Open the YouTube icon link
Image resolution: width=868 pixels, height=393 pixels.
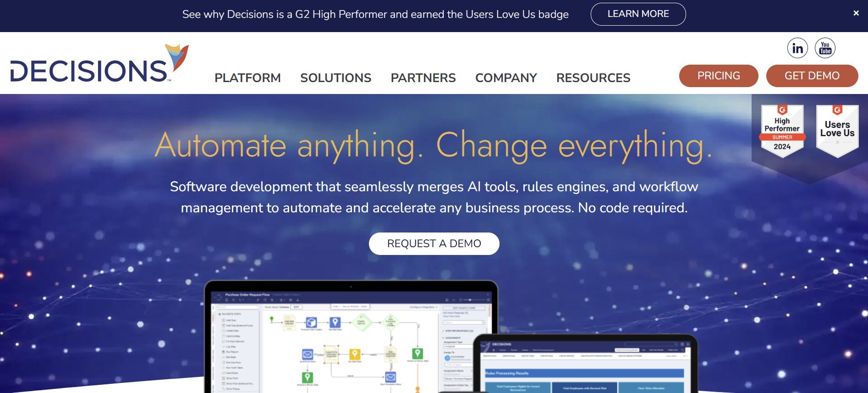pos(825,48)
